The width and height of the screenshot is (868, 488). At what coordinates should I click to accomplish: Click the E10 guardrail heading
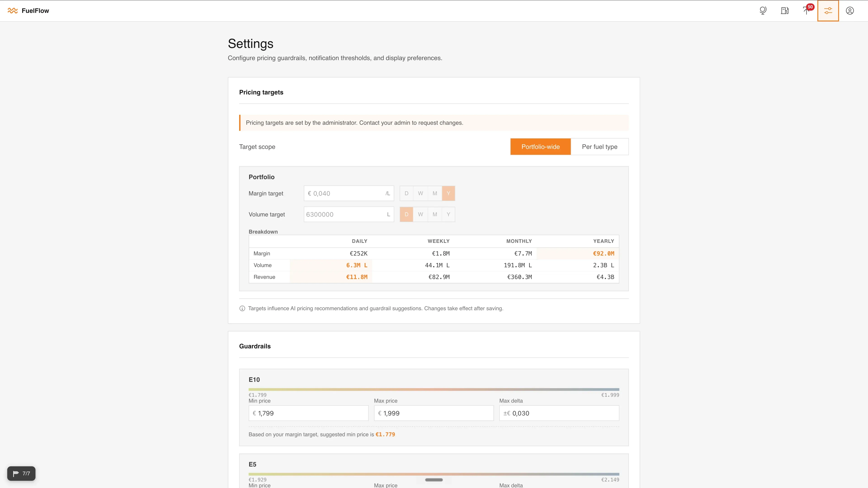(254, 380)
